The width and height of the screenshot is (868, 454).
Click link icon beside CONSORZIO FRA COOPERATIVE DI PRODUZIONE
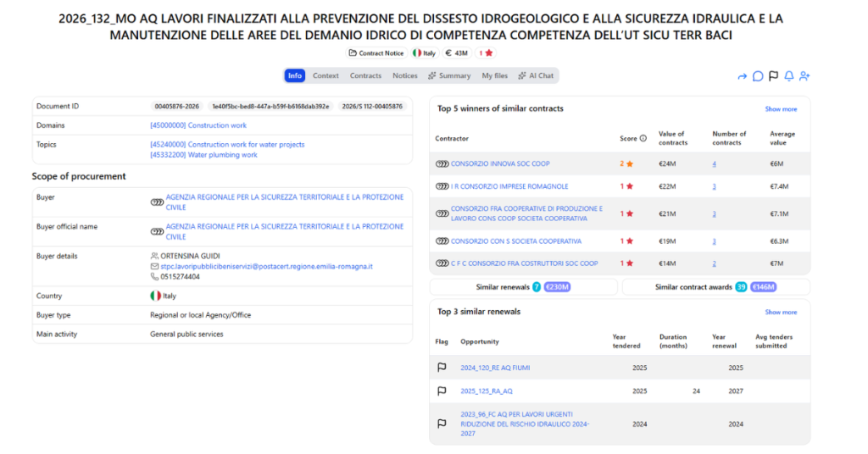tap(442, 213)
